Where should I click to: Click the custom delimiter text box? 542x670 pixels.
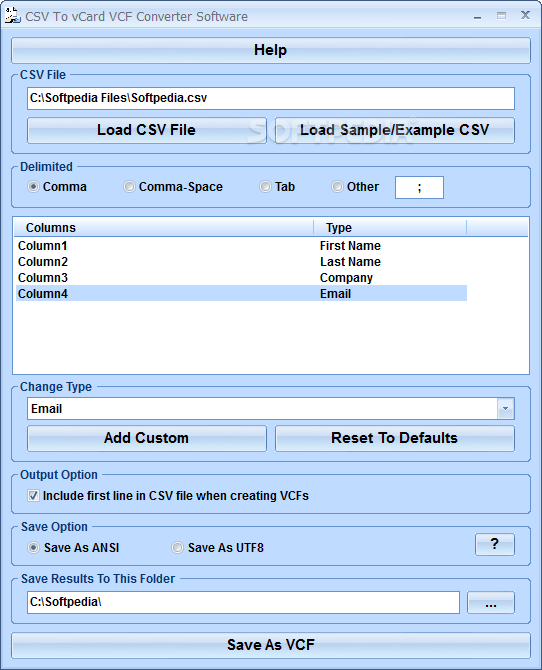[x=419, y=187]
